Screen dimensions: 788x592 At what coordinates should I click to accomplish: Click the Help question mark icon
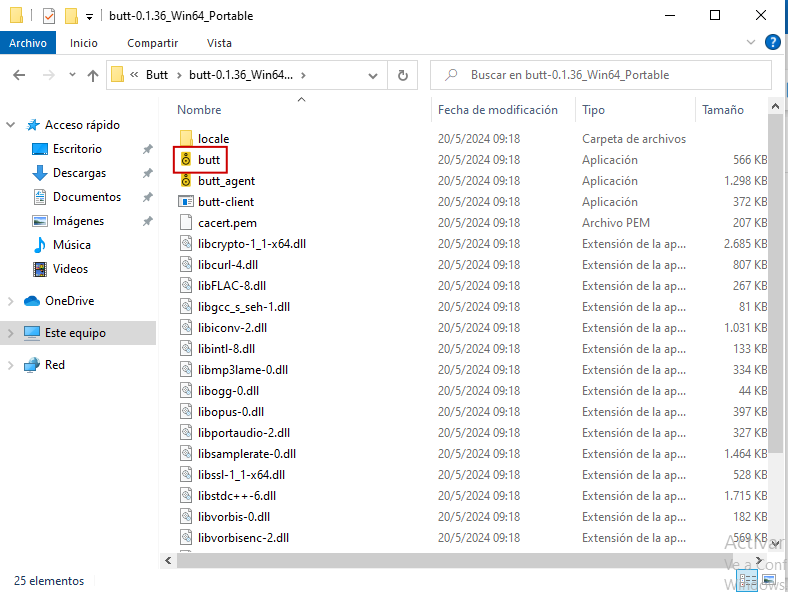[x=772, y=42]
